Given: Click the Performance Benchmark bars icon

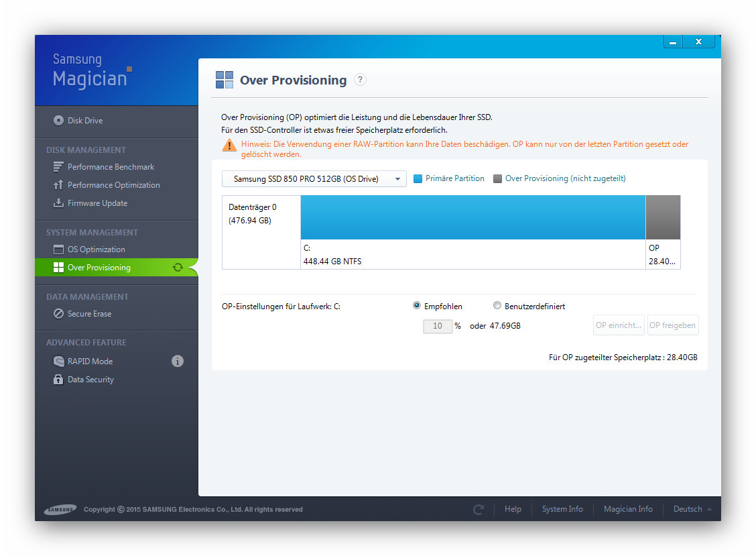Looking at the screenshot, I should (x=58, y=167).
